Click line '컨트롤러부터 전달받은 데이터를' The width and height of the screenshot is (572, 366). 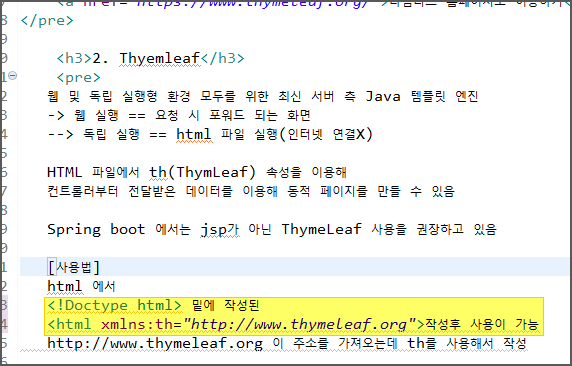tap(251, 191)
